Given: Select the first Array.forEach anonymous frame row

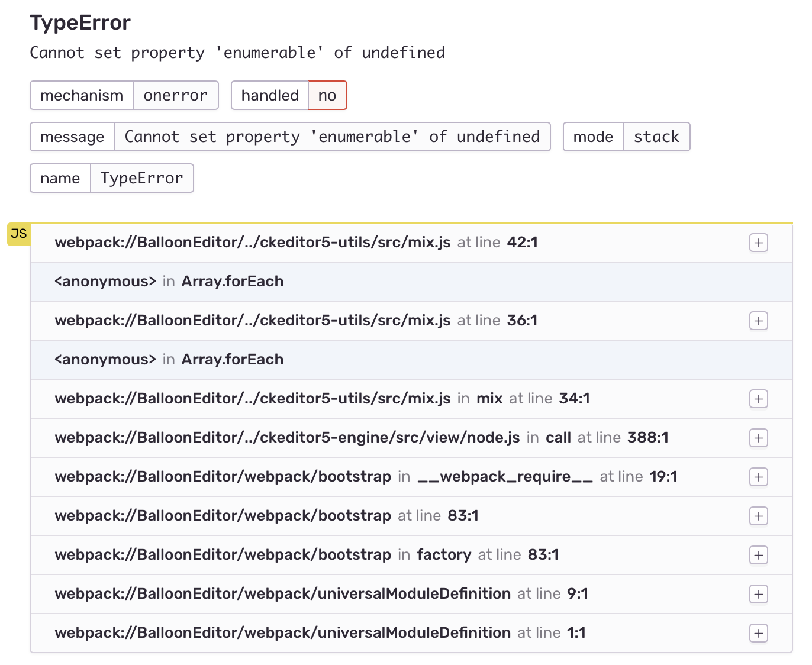Looking at the screenshot, I should click(x=169, y=282).
